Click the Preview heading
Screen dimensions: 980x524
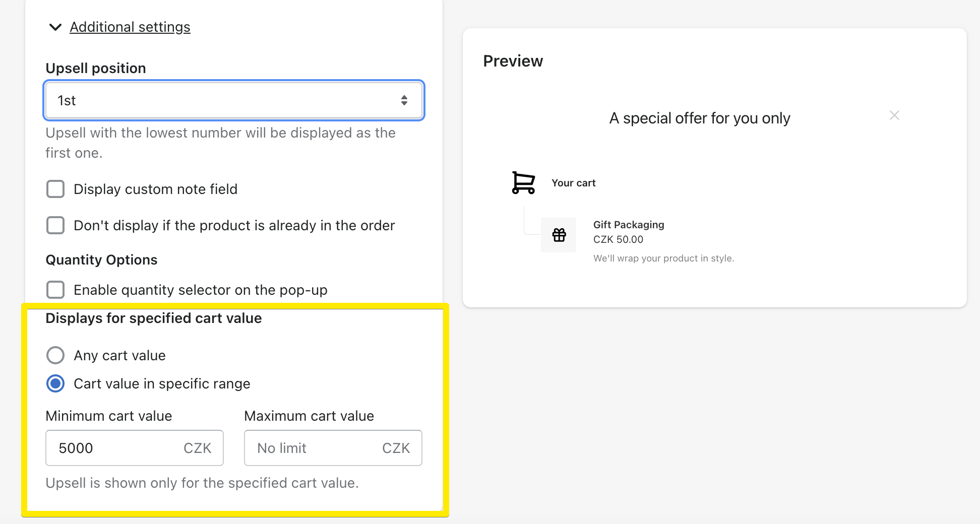[x=513, y=60]
